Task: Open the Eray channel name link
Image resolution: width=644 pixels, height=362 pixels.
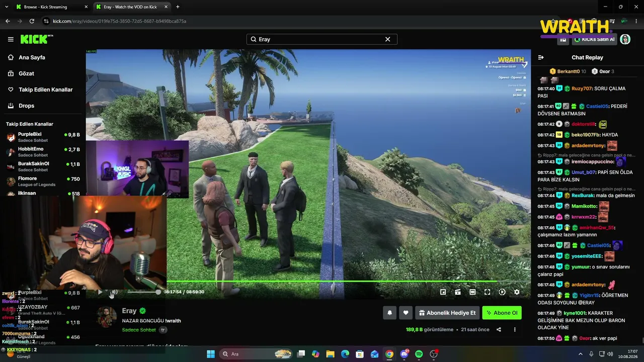Action: point(129,311)
